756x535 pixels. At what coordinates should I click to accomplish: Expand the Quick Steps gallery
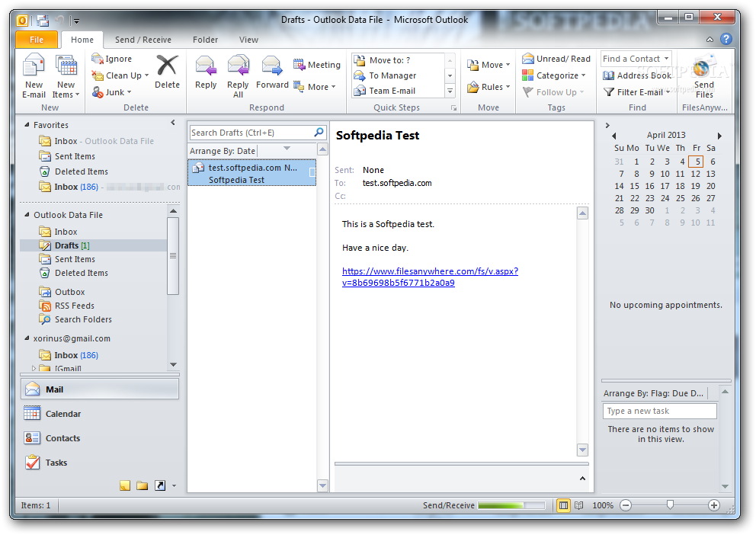[x=450, y=91]
